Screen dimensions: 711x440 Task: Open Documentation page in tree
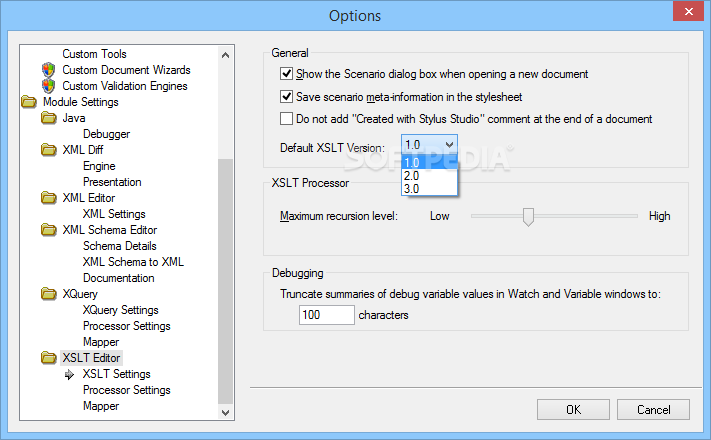pyautogui.click(x=119, y=278)
